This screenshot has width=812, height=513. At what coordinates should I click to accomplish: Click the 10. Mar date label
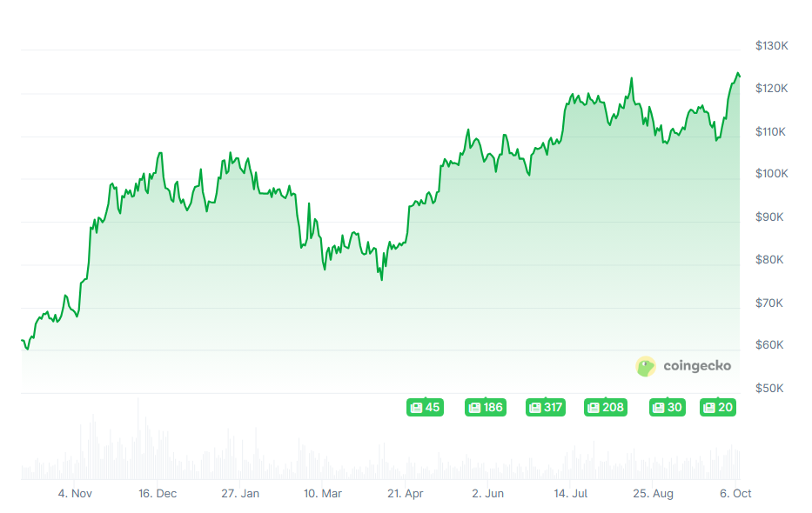click(322, 493)
